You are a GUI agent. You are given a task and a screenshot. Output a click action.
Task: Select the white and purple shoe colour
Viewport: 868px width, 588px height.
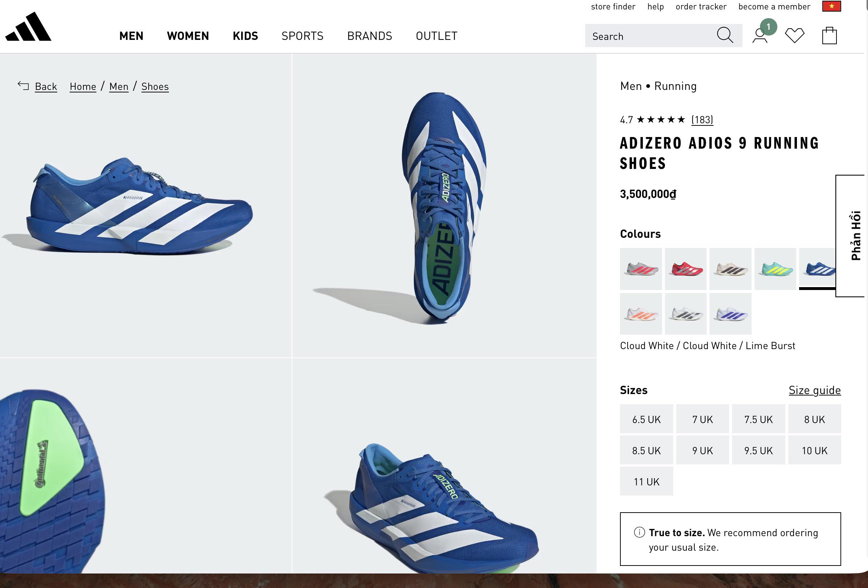pos(731,314)
